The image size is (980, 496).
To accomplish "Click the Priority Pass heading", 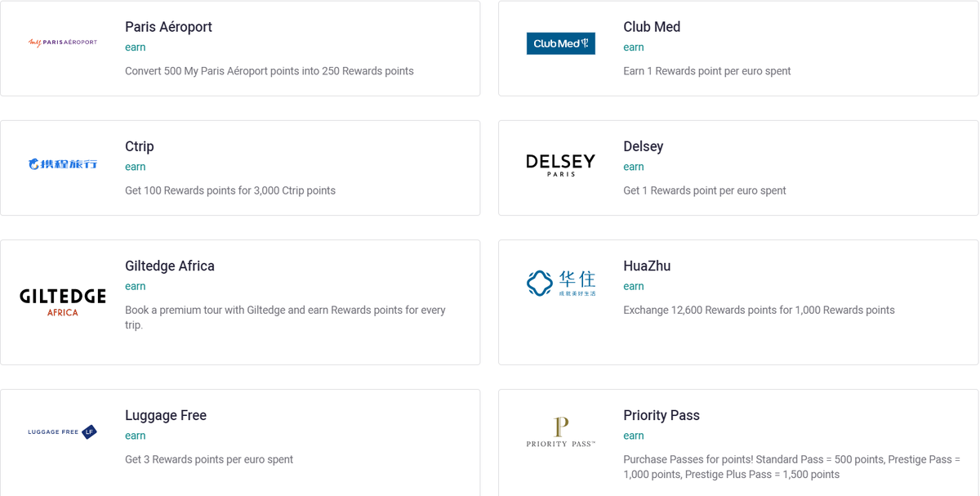I will (661, 415).
